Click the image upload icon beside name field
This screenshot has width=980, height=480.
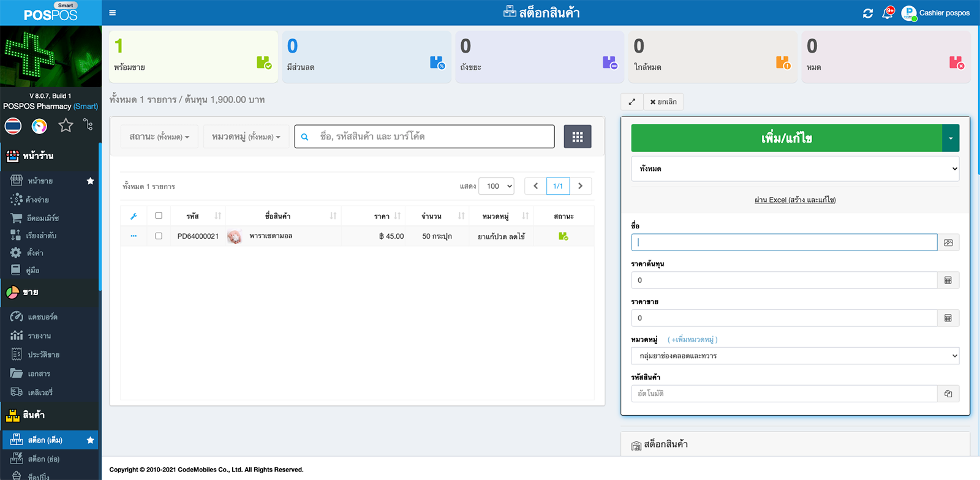[x=948, y=242]
